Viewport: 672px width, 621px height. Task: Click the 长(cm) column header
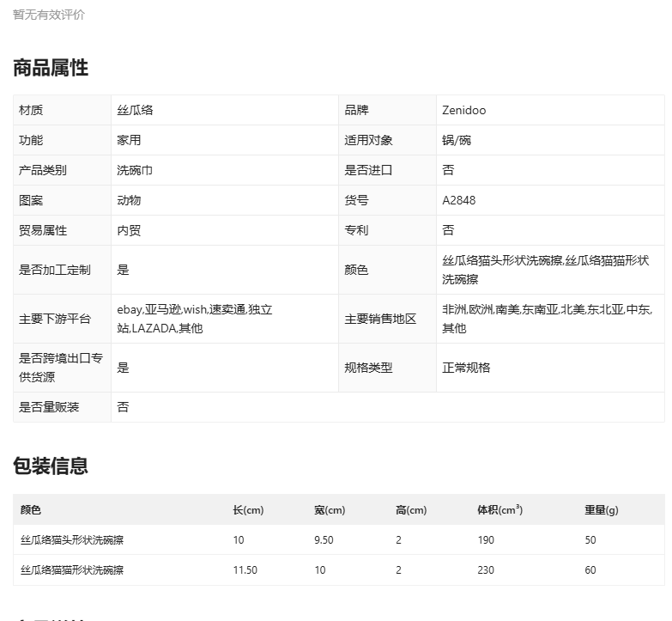[248, 510]
